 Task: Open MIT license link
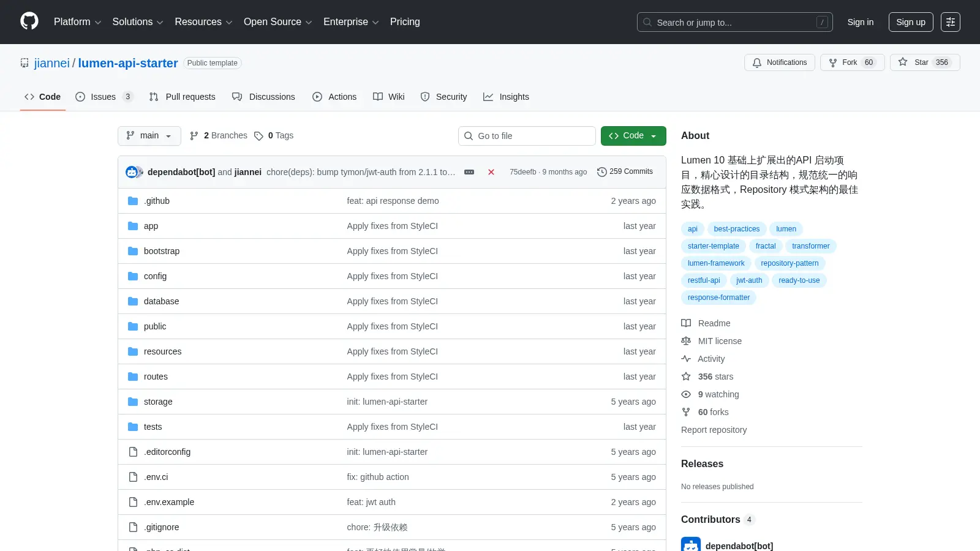point(711,341)
